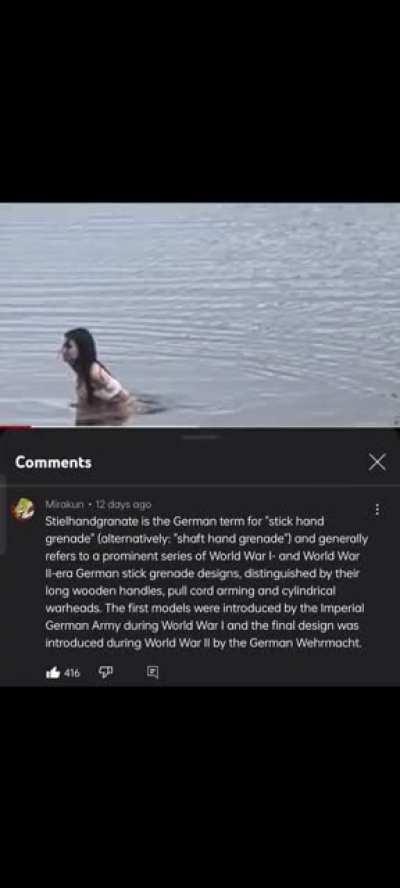Tap the divider line below the Comments heading
The width and height of the screenshot is (400, 888).
click(200, 485)
